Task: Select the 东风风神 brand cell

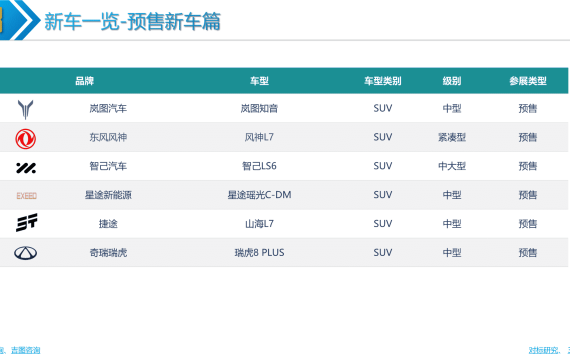Action: tap(108, 137)
